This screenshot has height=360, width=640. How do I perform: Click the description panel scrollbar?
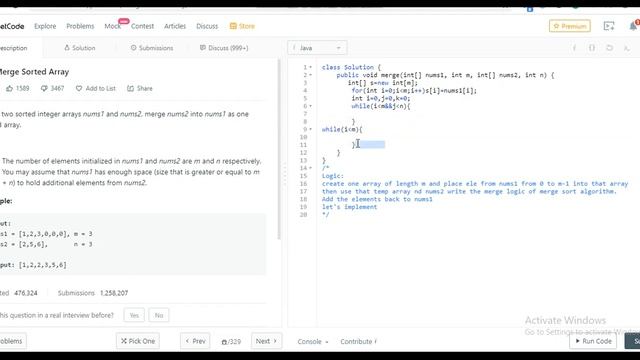[x=279, y=150]
